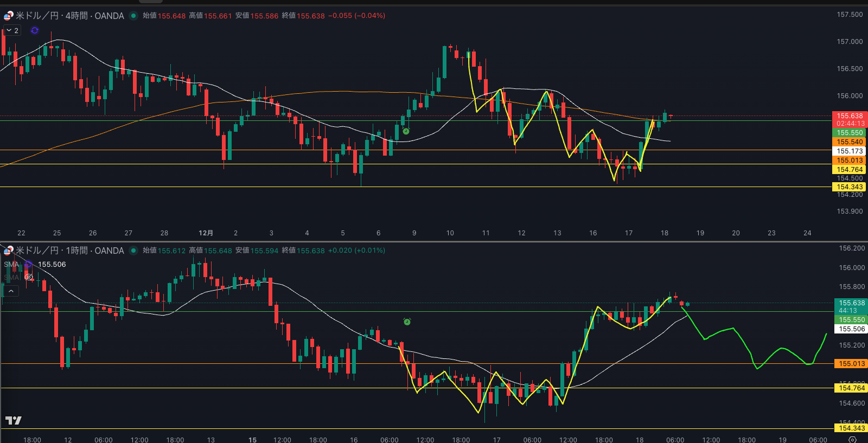Viewport: 868px width, 443px height.
Task: Click the USD/JPY flag icon on 4-hour chart
Action: coord(8,16)
